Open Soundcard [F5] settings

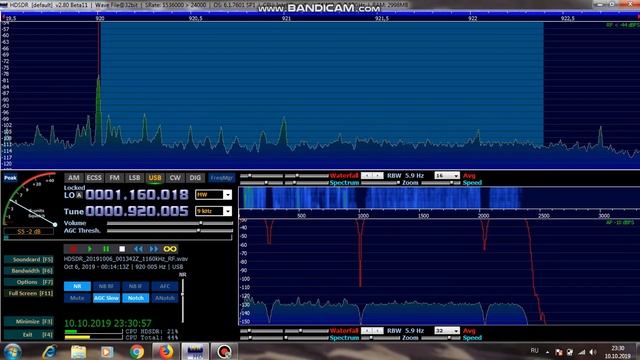(x=29, y=260)
